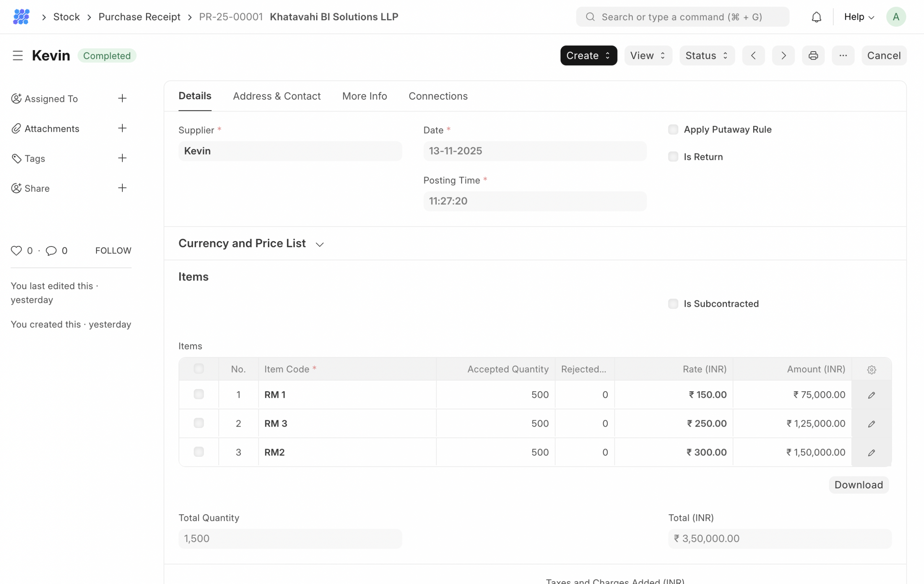Enable Apply Putaway Rule checkbox
The width and height of the screenshot is (924, 584).
pos(673,129)
